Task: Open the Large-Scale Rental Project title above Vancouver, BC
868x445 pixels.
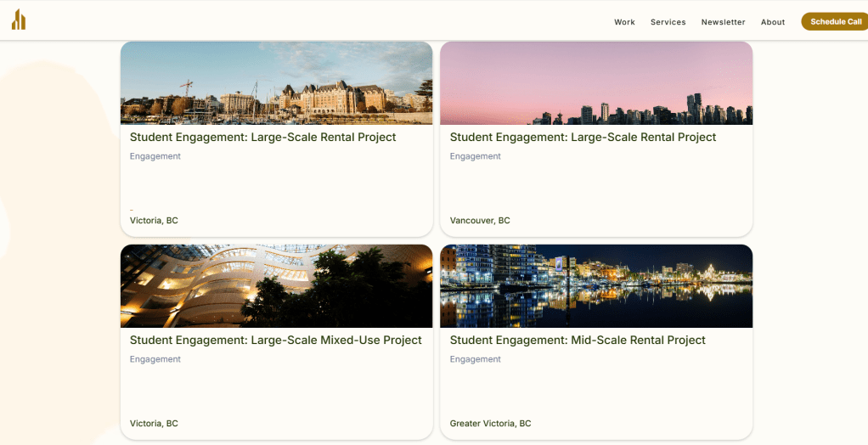Action: click(x=583, y=138)
